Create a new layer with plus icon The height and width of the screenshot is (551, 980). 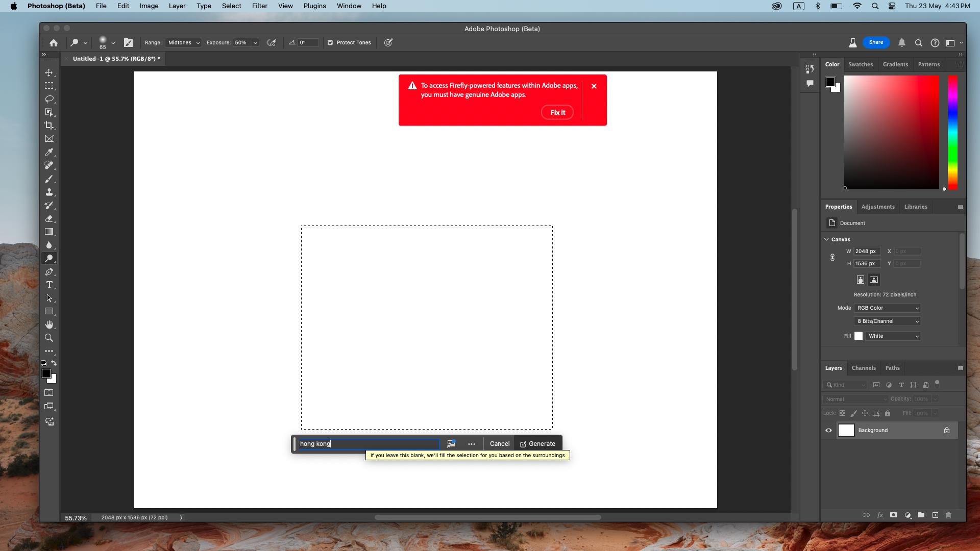(935, 515)
